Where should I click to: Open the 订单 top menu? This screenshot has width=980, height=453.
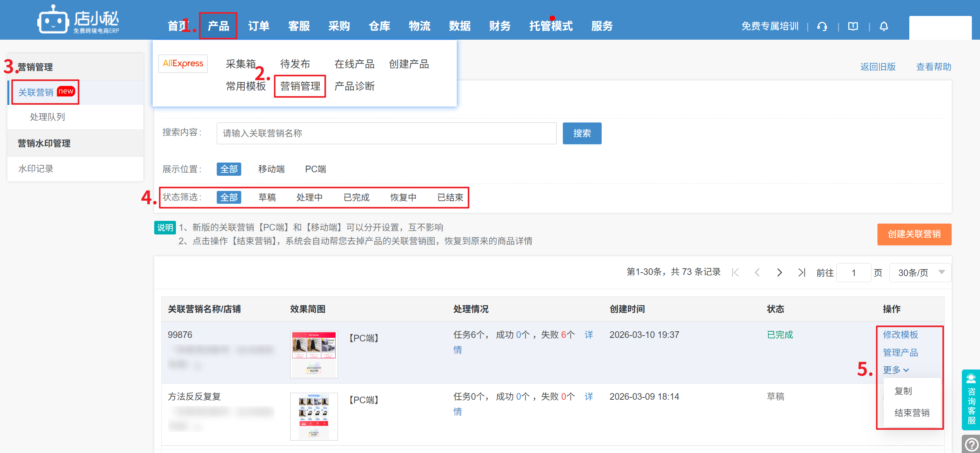click(259, 26)
